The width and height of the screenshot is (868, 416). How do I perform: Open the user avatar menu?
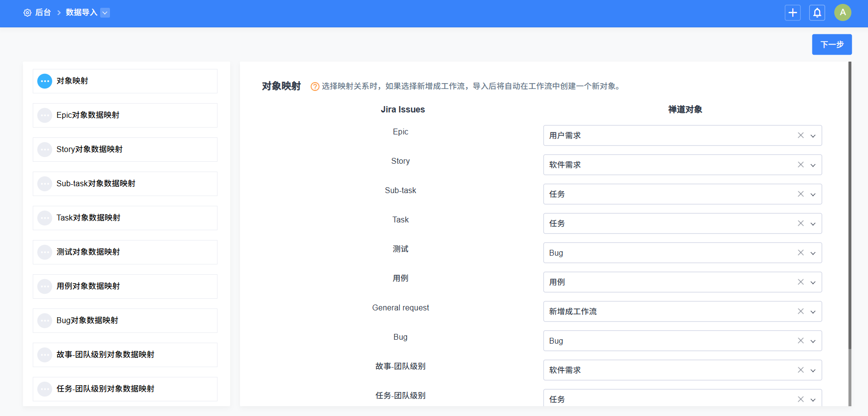(x=843, y=13)
